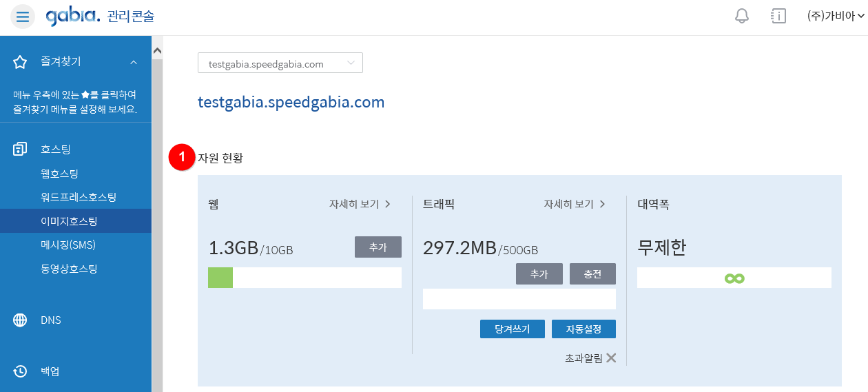Open 자세히 보기 for 웹 usage
Viewport: 868px width, 392px height.
click(360, 204)
